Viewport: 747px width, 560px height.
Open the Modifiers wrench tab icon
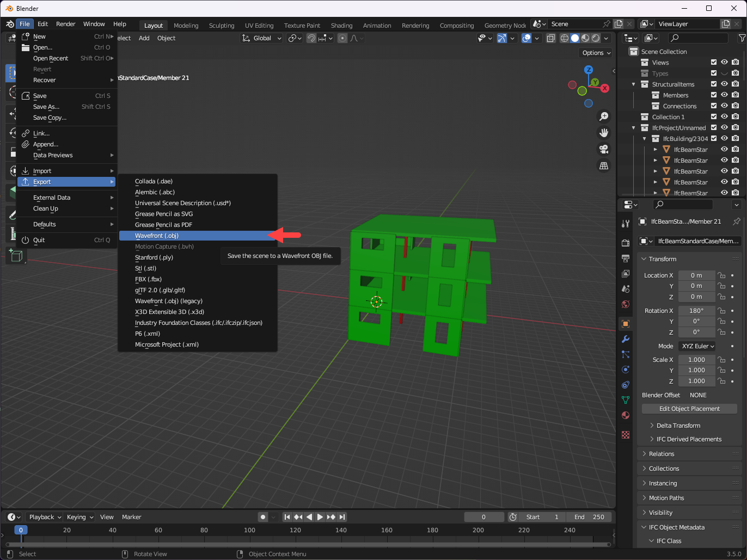pyautogui.click(x=626, y=339)
